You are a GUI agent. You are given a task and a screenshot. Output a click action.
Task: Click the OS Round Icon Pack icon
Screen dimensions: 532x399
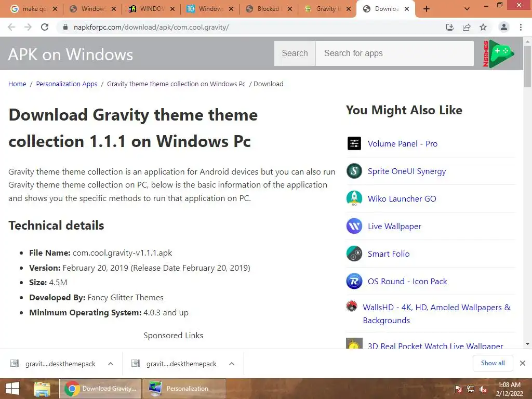click(354, 281)
